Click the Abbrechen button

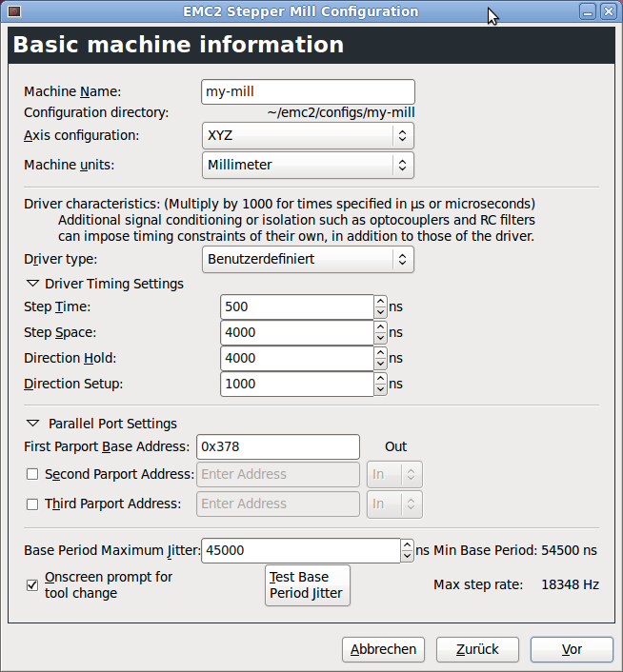pyautogui.click(x=383, y=650)
